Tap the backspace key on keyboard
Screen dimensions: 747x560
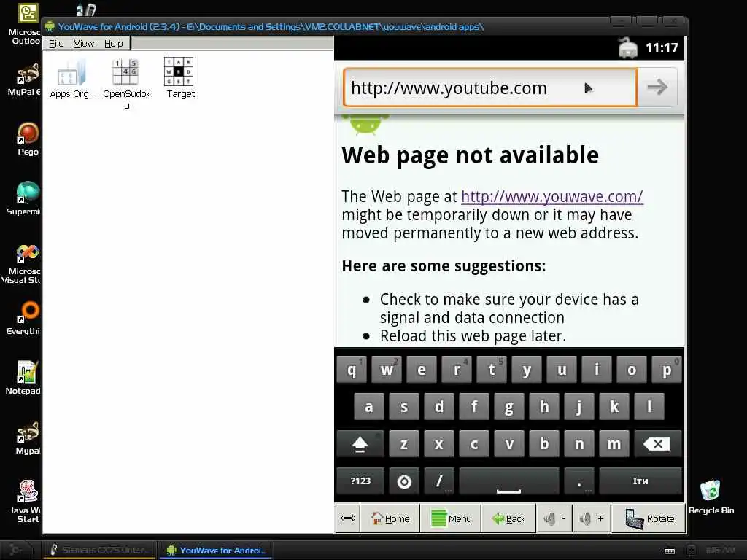657,444
